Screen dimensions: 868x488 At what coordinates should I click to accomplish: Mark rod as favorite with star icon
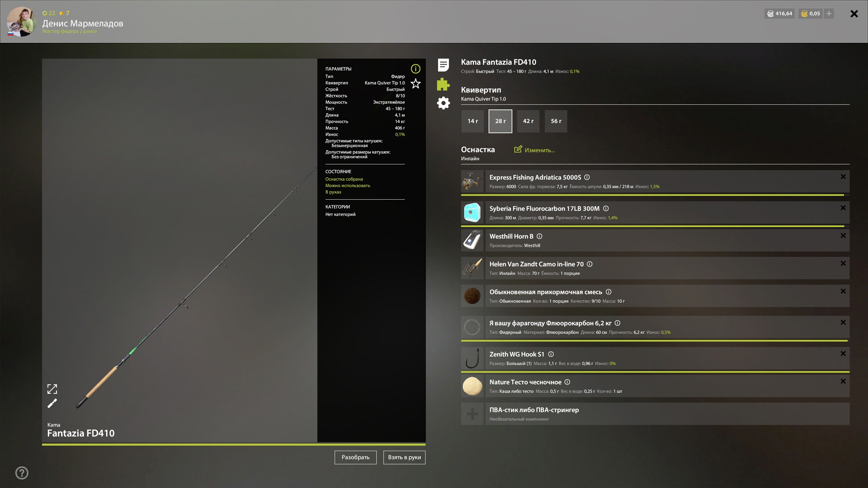click(x=415, y=83)
